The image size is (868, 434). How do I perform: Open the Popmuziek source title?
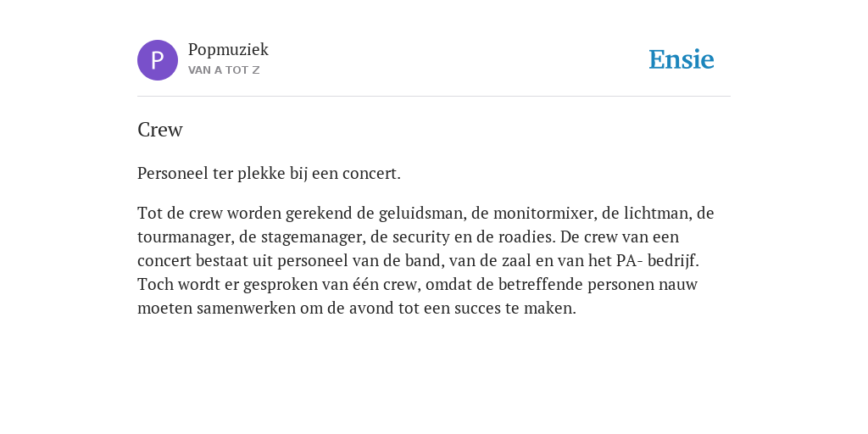[x=228, y=50]
